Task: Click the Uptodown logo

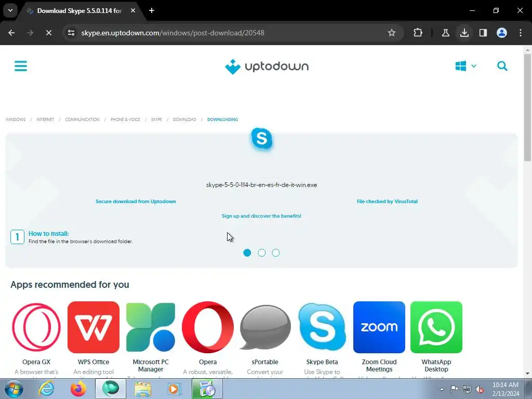Action: [267, 66]
